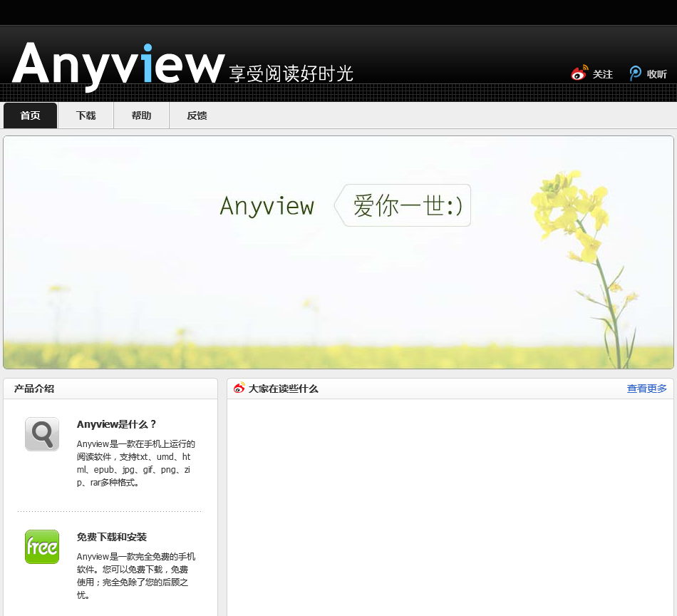The image size is (677, 616).
Task: Click the Weibo 关注 icon
Action: 579,73
